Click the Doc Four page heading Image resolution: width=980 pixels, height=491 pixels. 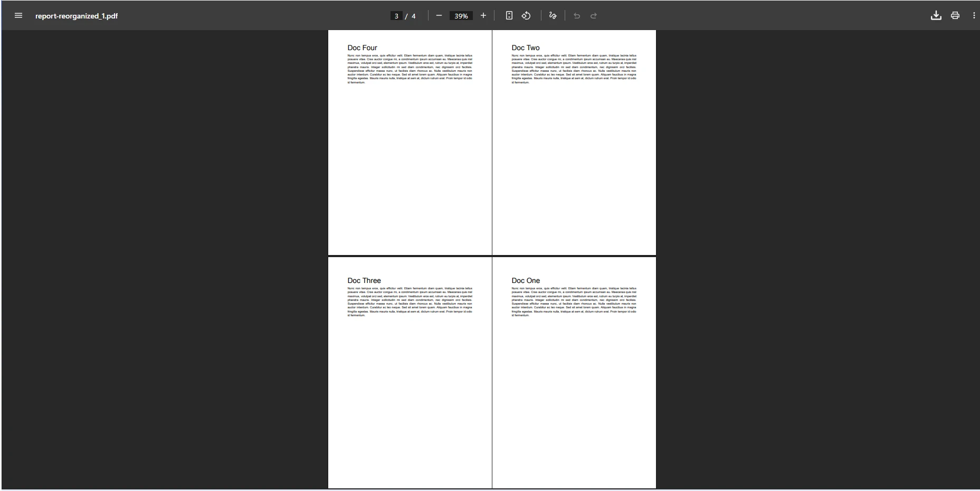point(362,48)
